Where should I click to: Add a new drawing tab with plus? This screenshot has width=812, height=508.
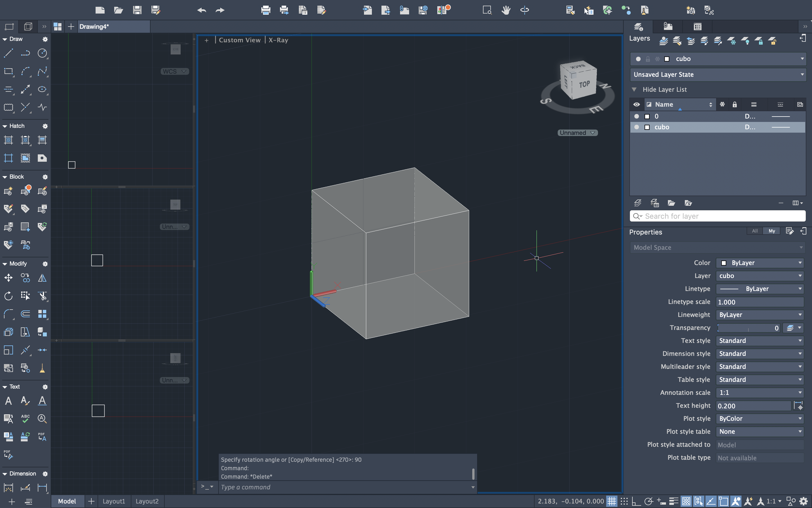click(x=71, y=27)
